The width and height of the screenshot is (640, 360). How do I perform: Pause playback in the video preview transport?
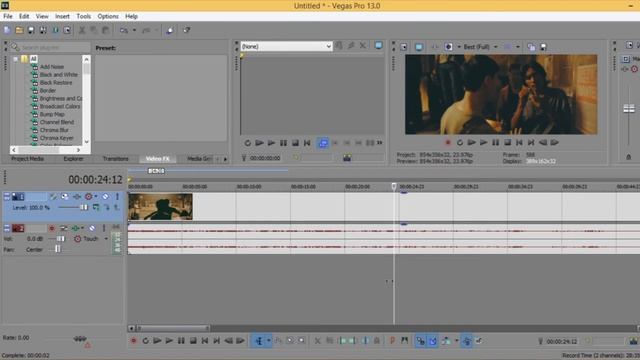[x=496, y=142]
